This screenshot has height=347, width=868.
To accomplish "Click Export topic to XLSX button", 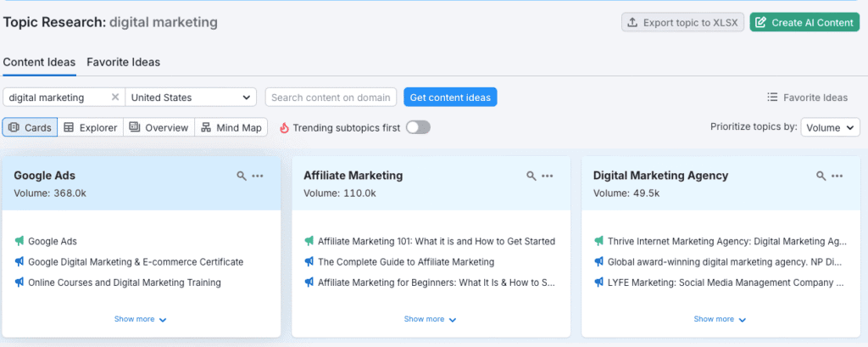I will coord(682,23).
